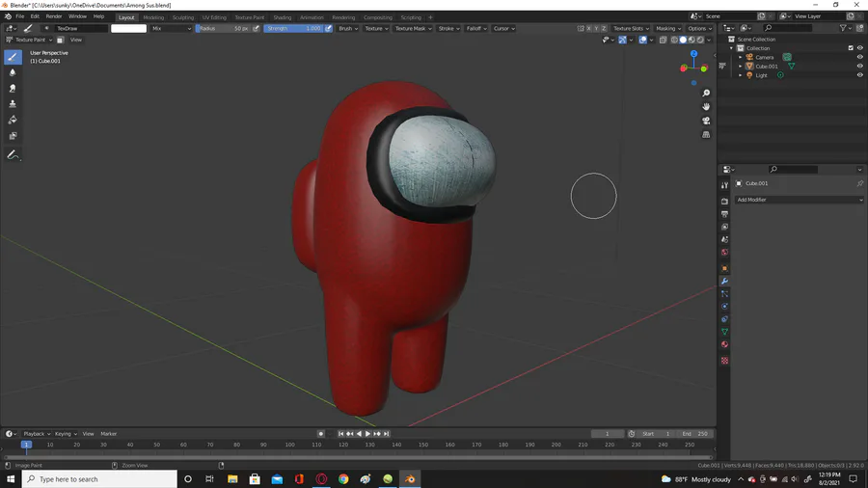Switch to the Shading workspace tab
The image size is (868, 488).
[283, 17]
